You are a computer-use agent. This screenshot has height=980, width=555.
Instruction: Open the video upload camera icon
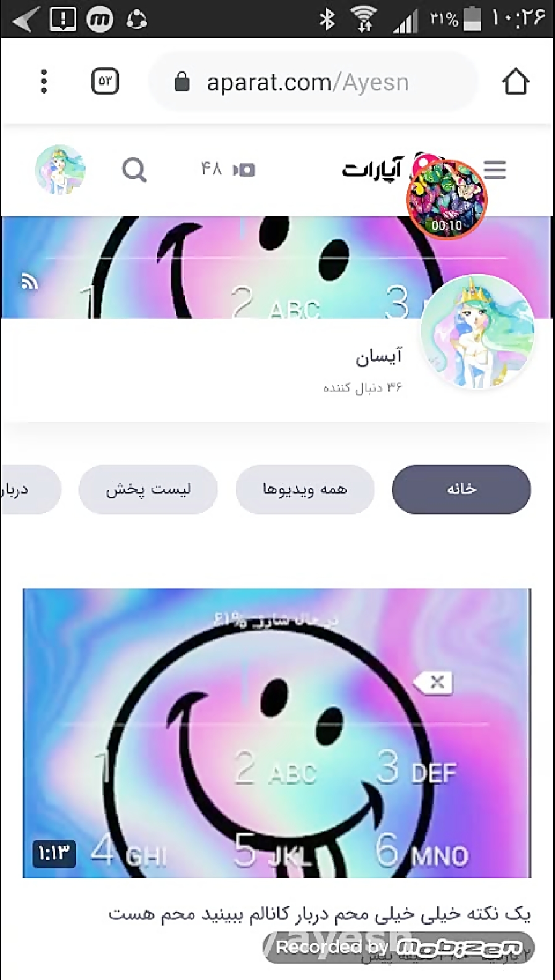click(x=244, y=169)
